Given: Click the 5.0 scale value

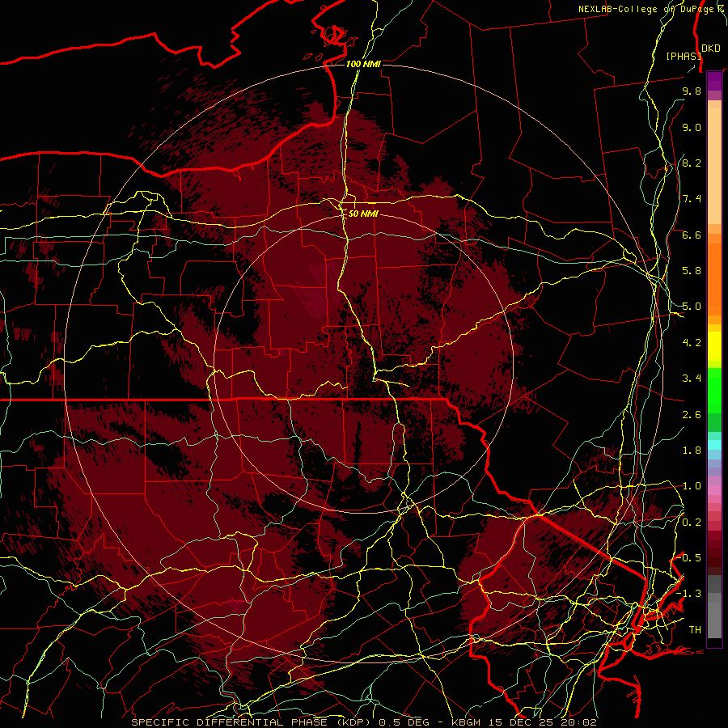Looking at the screenshot, I should tap(692, 307).
